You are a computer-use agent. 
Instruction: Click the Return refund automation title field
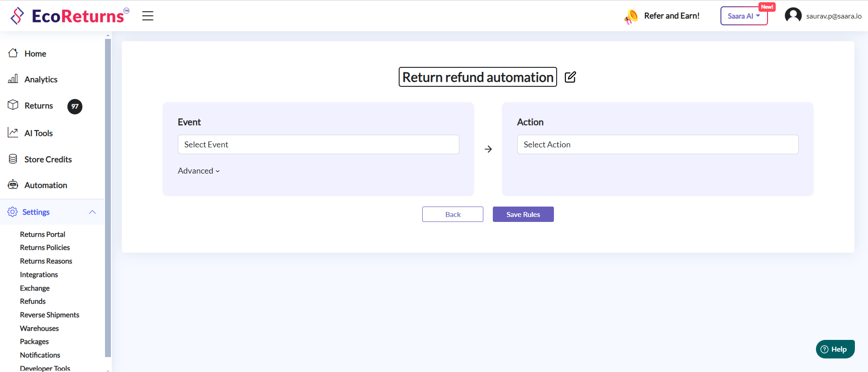[x=477, y=77]
